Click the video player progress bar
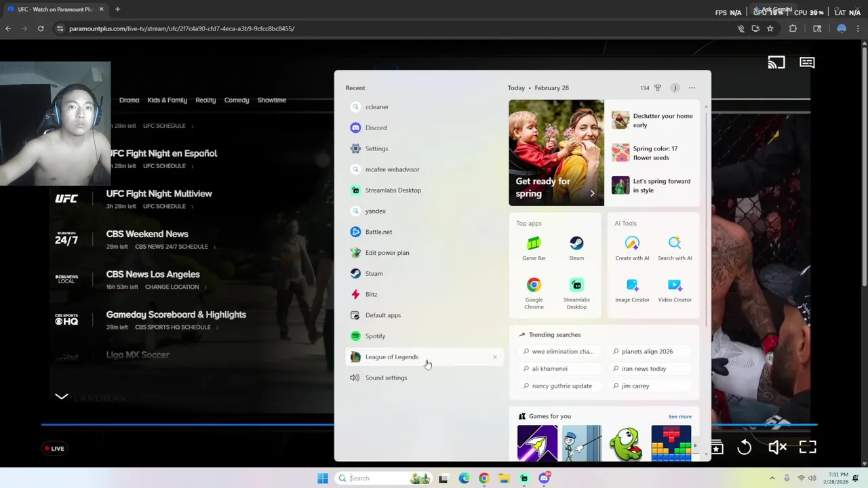868x488 pixels. click(429, 426)
